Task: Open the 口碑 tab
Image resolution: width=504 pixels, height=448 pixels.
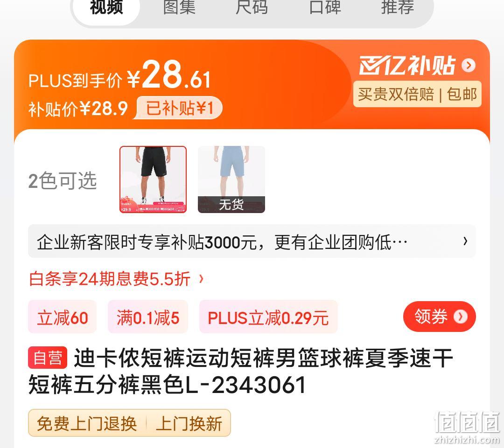Action: [325, 7]
